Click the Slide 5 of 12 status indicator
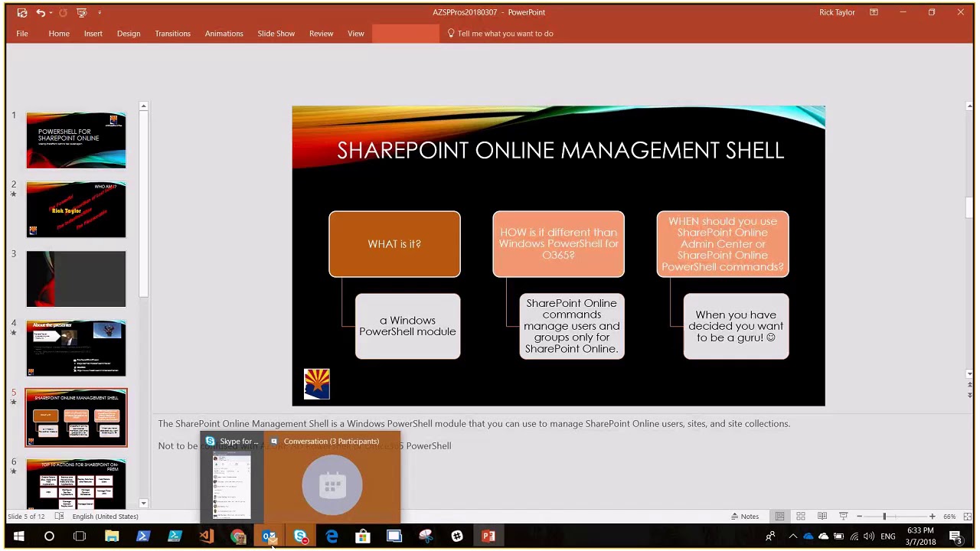Image resolution: width=980 pixels, height=551 pixels. (26, 517)
